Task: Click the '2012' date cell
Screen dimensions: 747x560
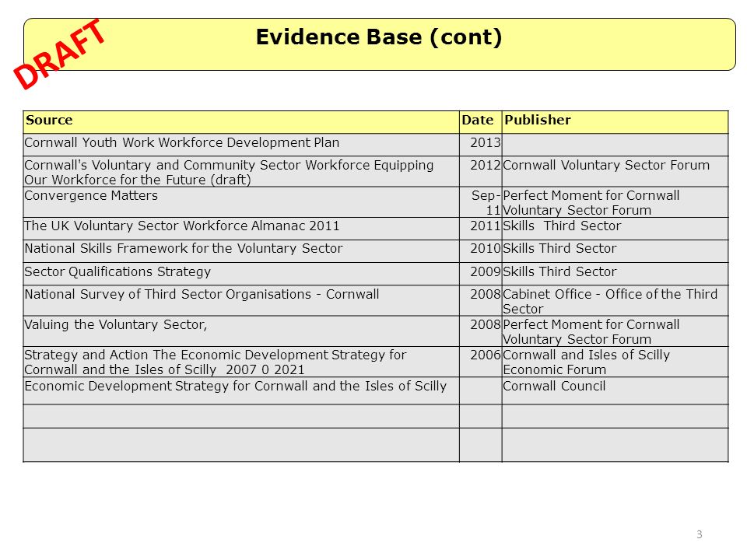Action: pos(480,171)
